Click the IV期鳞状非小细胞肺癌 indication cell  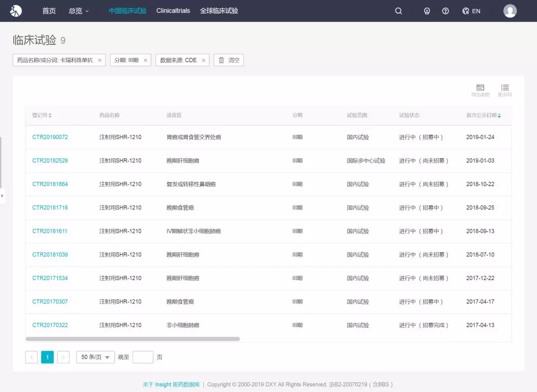click(x=193, y=231)
